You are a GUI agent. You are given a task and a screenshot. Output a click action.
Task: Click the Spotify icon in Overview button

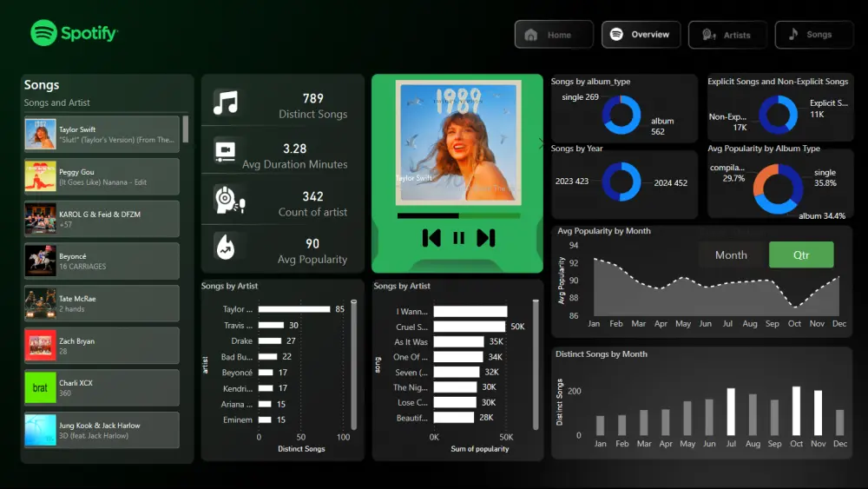616,35
